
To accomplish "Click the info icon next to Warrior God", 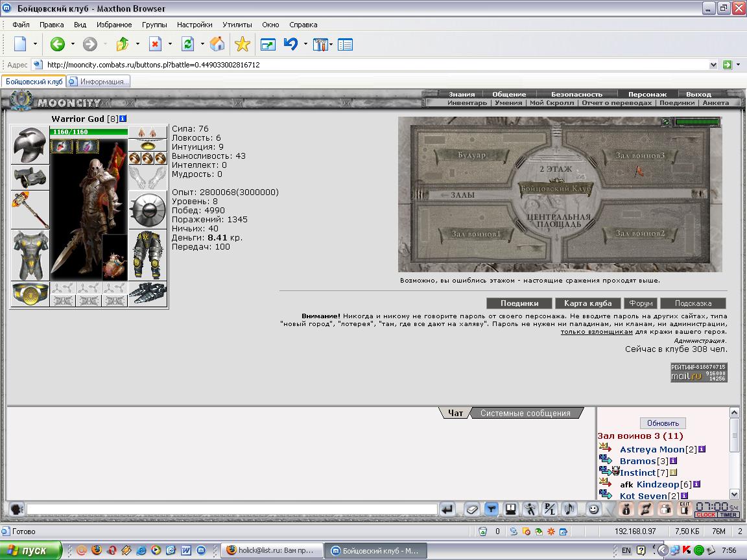I will click(123, 119).
